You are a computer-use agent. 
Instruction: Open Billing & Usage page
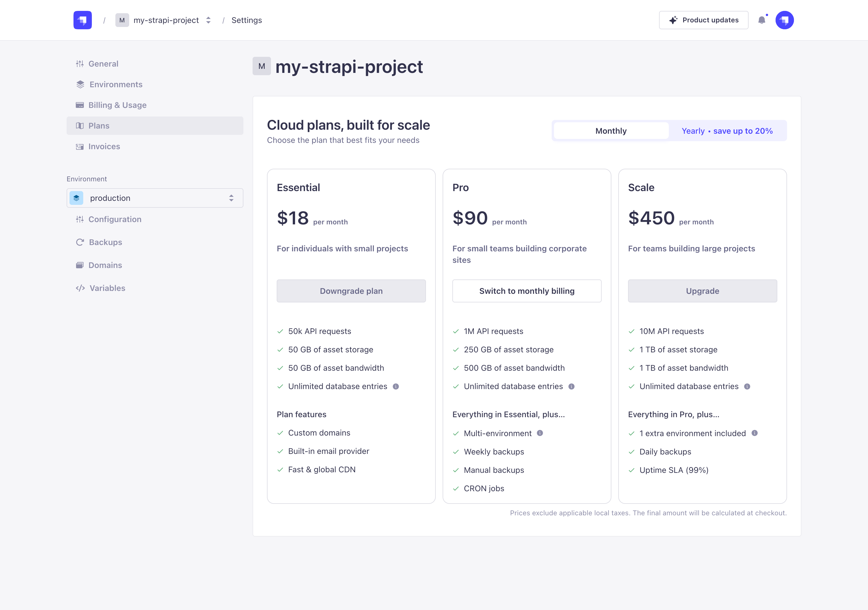click(x=155, y=105)
